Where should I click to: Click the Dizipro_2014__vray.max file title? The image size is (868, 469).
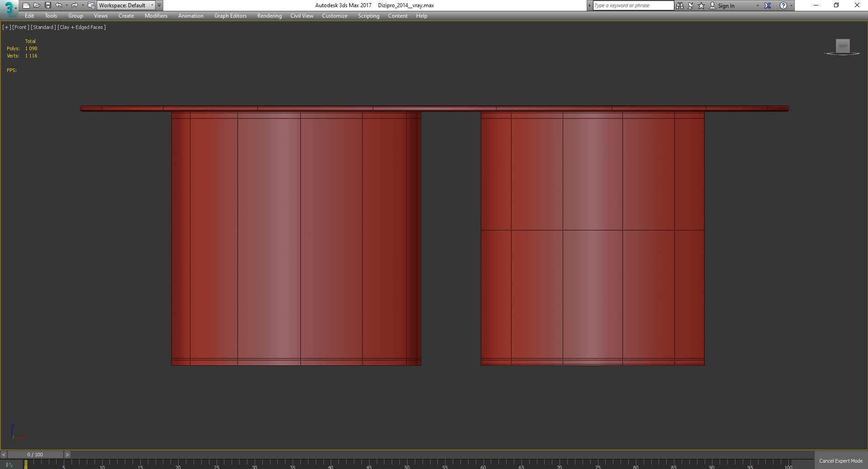pyautogui.click(x=406, y=5)
